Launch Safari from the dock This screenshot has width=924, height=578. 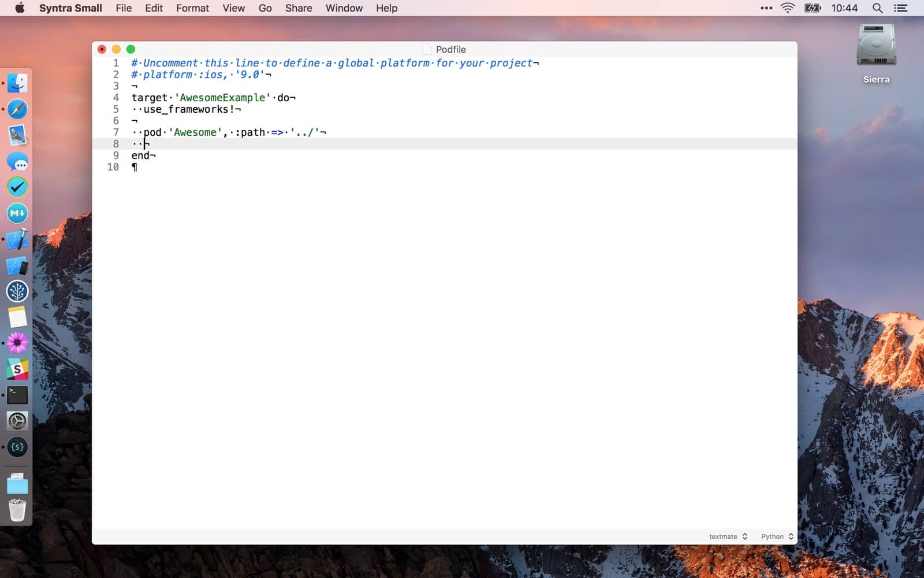click(x=17, y=109)
